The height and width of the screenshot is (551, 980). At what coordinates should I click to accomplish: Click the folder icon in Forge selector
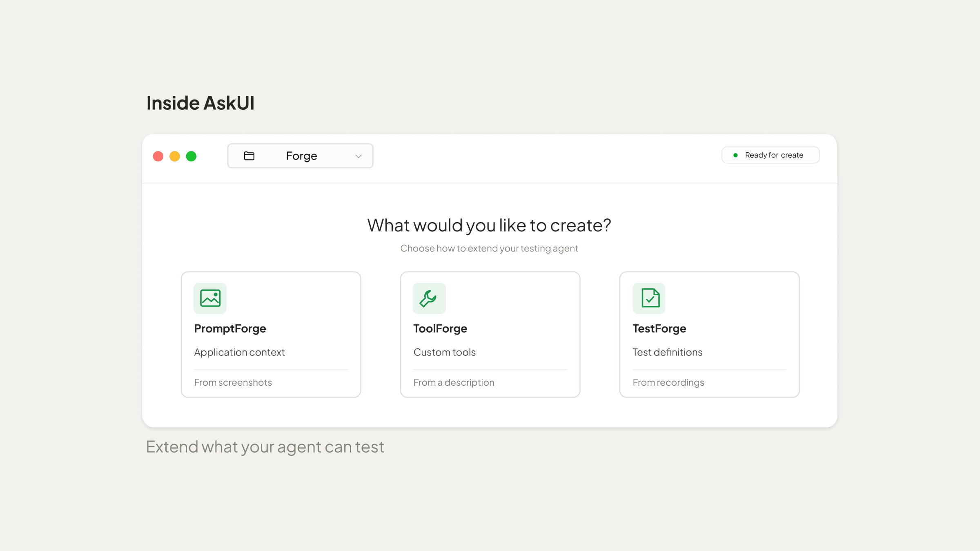[249, 156]
